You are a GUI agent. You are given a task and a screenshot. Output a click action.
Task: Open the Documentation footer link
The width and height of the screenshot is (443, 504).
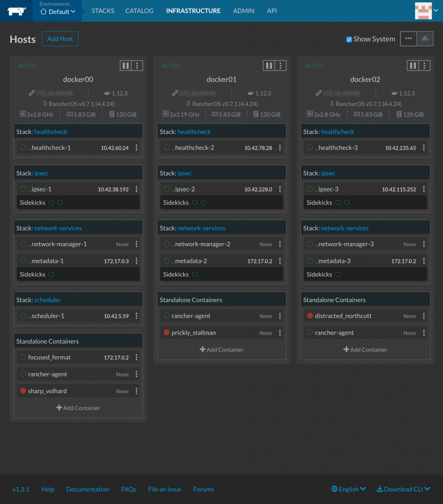(x=88, y=489)
